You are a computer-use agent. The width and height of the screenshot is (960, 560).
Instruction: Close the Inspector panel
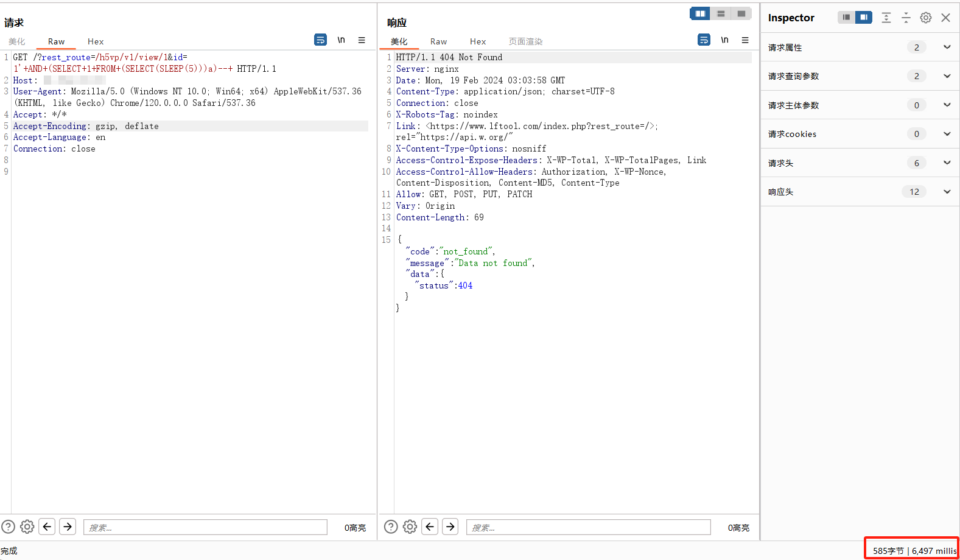point(945,18)
